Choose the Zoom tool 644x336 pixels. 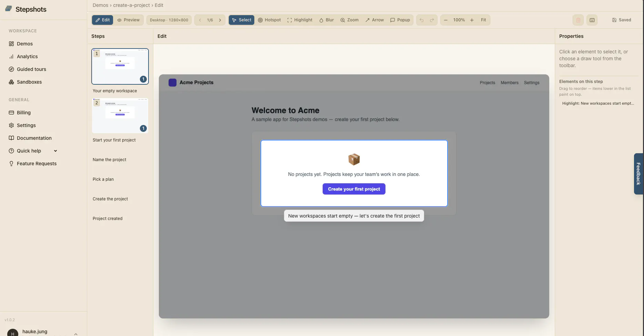pyautogui.click(x=349, y=20)
